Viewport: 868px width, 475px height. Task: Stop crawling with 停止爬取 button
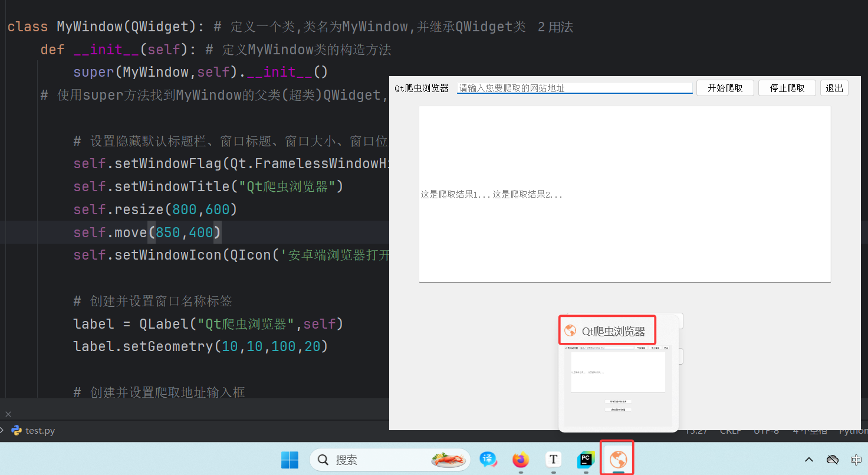(x=787, y=88)
